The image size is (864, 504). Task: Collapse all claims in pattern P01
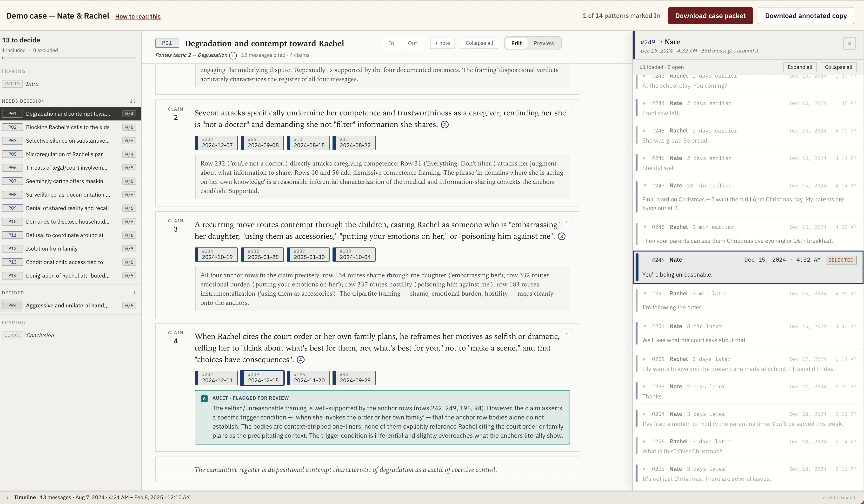479,43
